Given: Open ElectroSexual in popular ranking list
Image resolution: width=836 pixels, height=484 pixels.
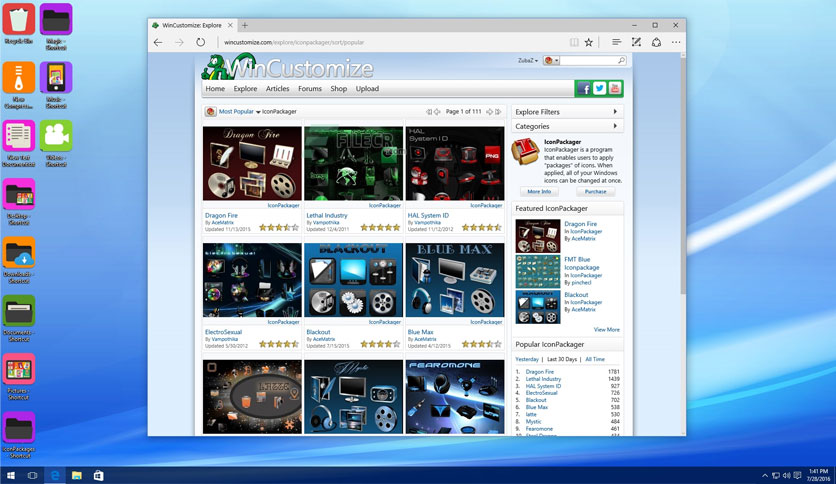Looking at the screenshot, I should pyautogui.click(x=541, y=393).
